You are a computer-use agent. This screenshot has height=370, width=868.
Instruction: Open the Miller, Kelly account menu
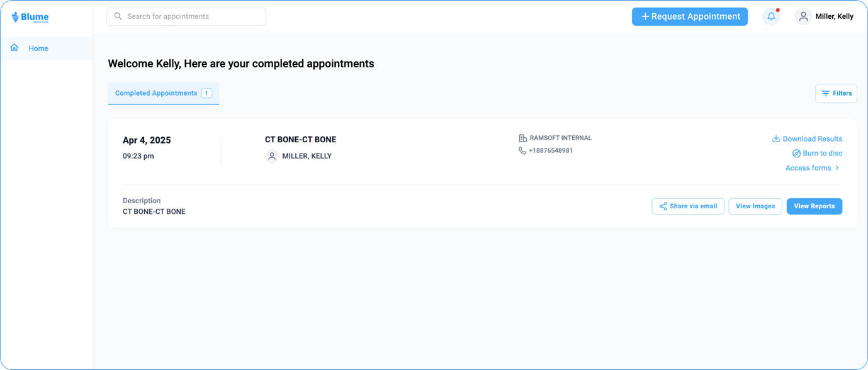(x=834, y=17)
